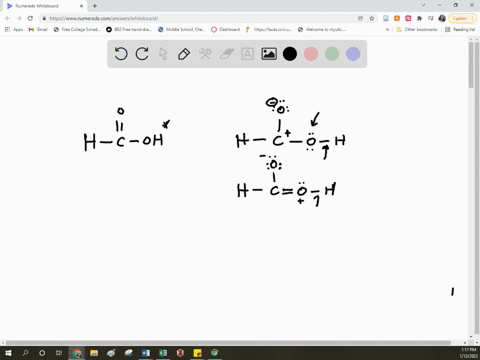This screenshot has height=360, width=480.
Task: Open Free College Sched bookmark
Action: coord(77,29)
